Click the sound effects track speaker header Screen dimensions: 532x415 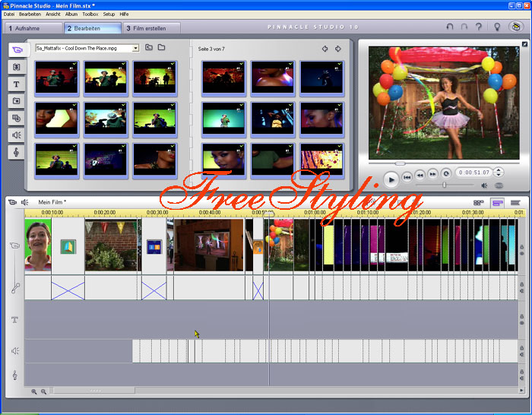[15, 351]
